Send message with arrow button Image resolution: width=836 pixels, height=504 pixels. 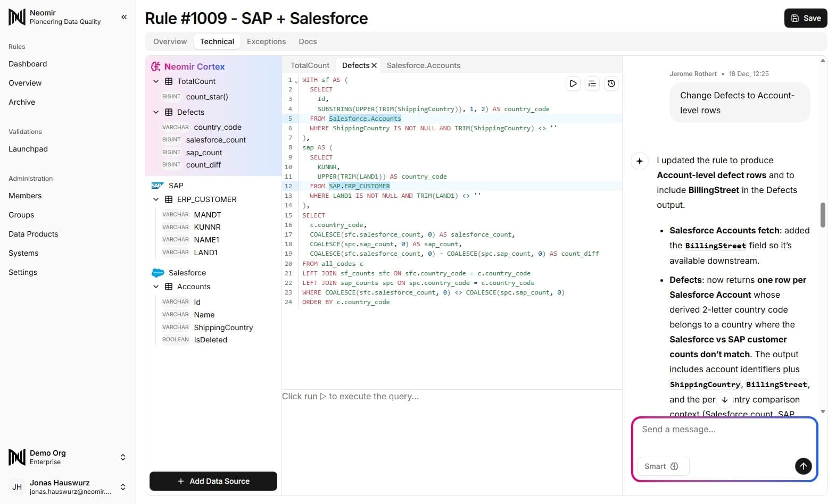click(803, 466)
